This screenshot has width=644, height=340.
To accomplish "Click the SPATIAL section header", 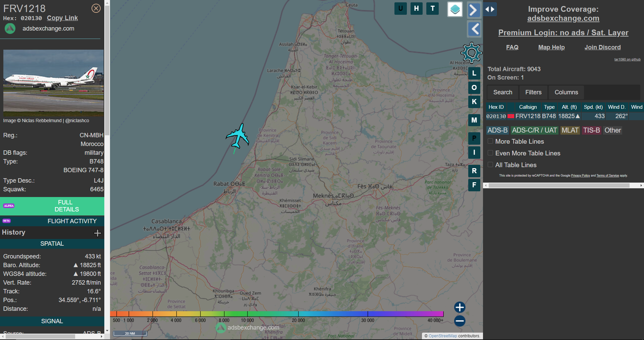I will tap(52, 244).
